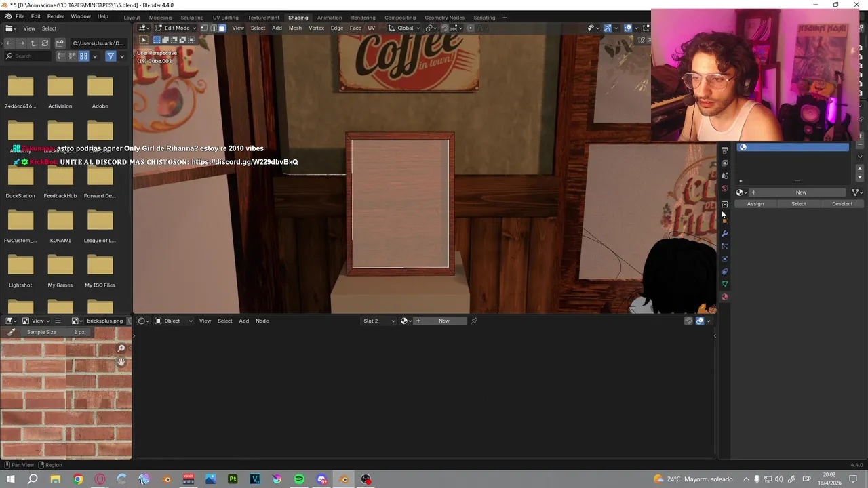The image size is (868, 488).
Task: Open the Slot 2 material slot dropdown
Action: tap(378, 321)
